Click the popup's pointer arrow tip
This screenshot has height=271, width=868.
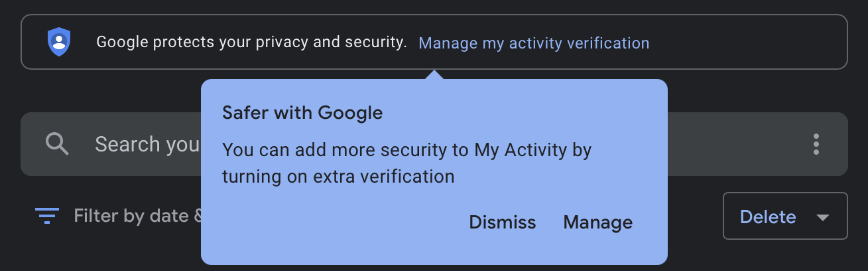coord(434,72)
